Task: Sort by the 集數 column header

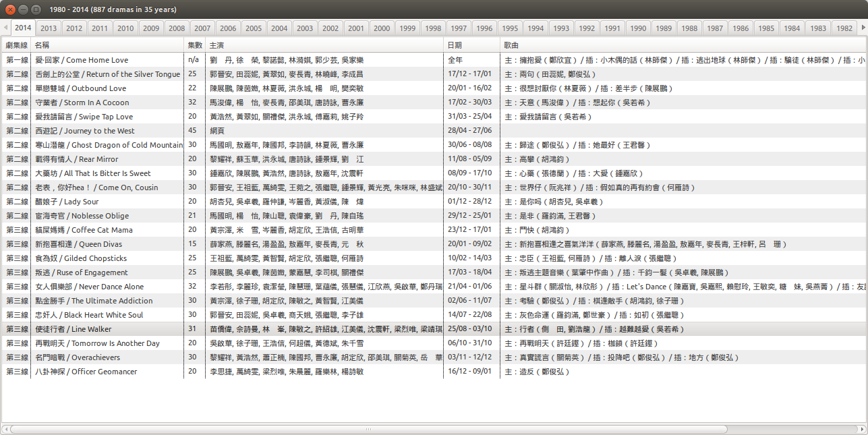Action: [x=195, y=45]
